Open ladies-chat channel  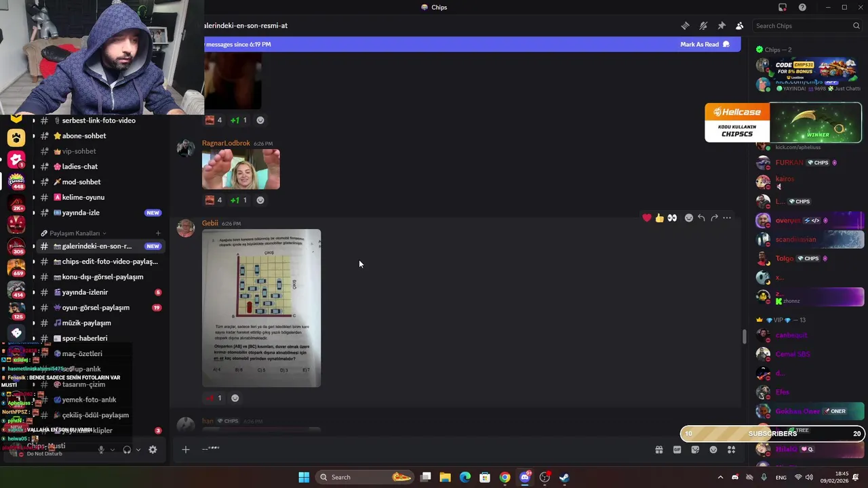point(98,166)
